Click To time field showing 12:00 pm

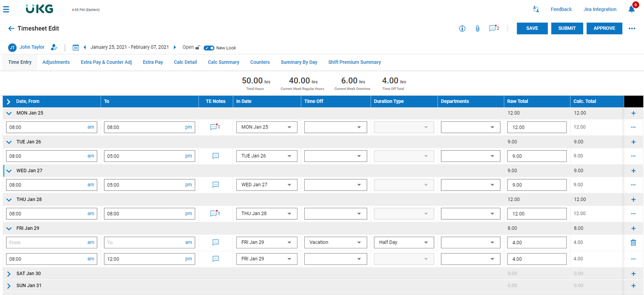(149, 259)
